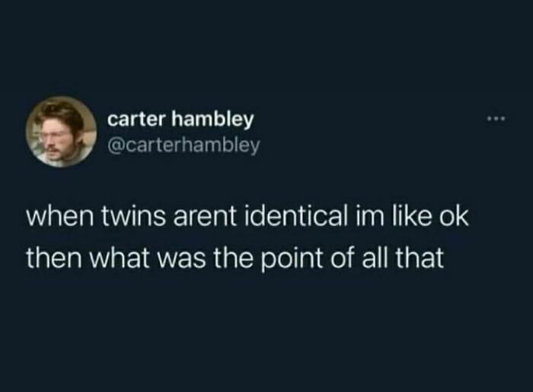
Task: Click the display name carter hambley
Action: [x=180, y=120]
